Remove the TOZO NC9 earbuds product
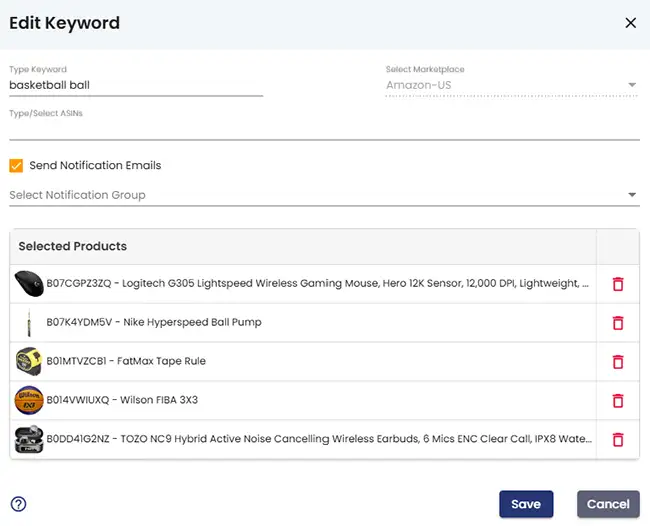Image resolution: width=650 pixels, height=526 pixels. click(x=618, y=439)
